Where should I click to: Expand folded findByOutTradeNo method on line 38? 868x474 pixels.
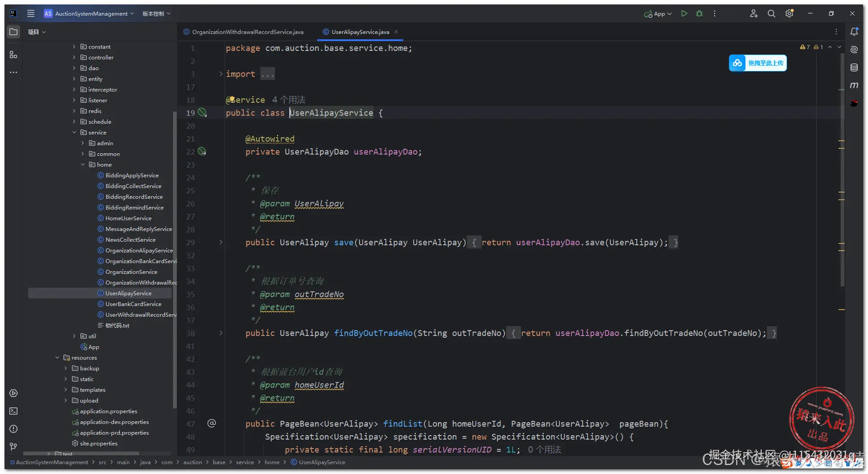pyautogui.click(x=221, y=333)
